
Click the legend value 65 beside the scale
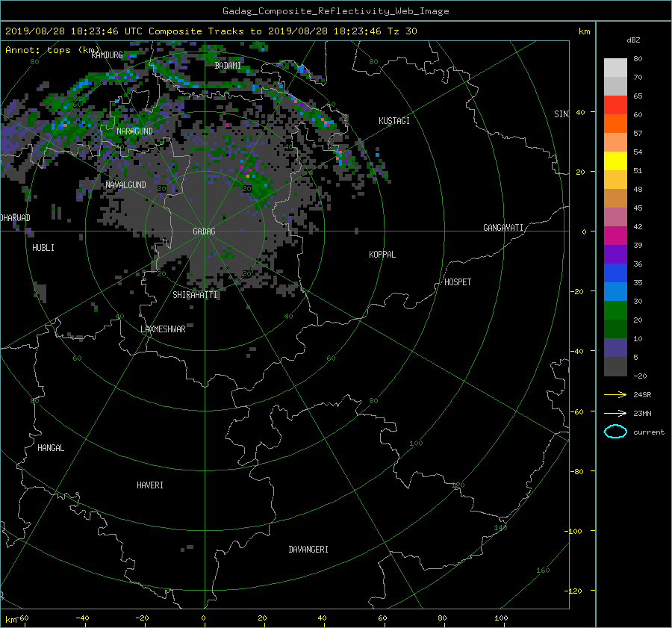(x=638, y=96)
